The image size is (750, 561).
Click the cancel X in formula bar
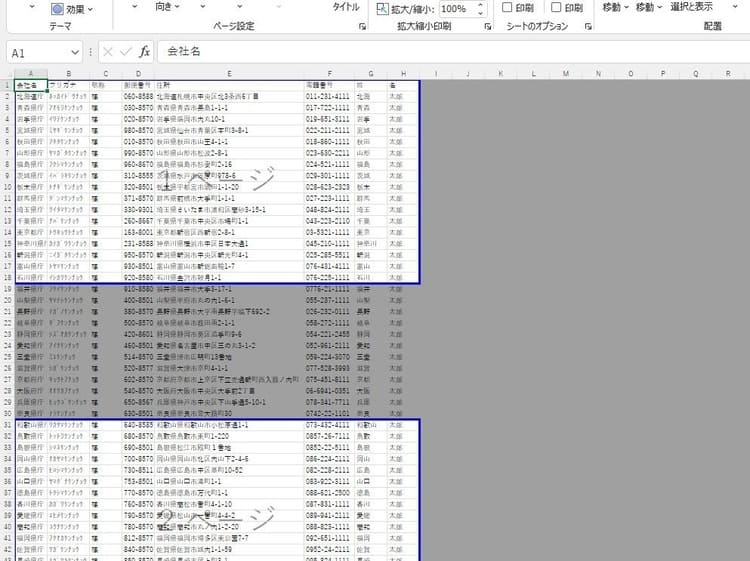pyautogui.click(x=108, y=52)
